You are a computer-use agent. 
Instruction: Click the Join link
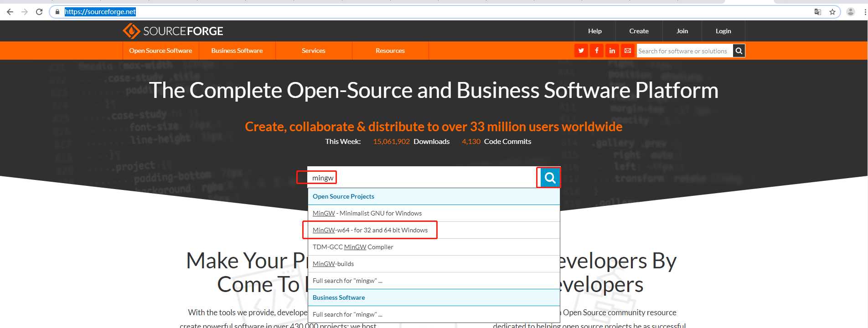point(682,31)
